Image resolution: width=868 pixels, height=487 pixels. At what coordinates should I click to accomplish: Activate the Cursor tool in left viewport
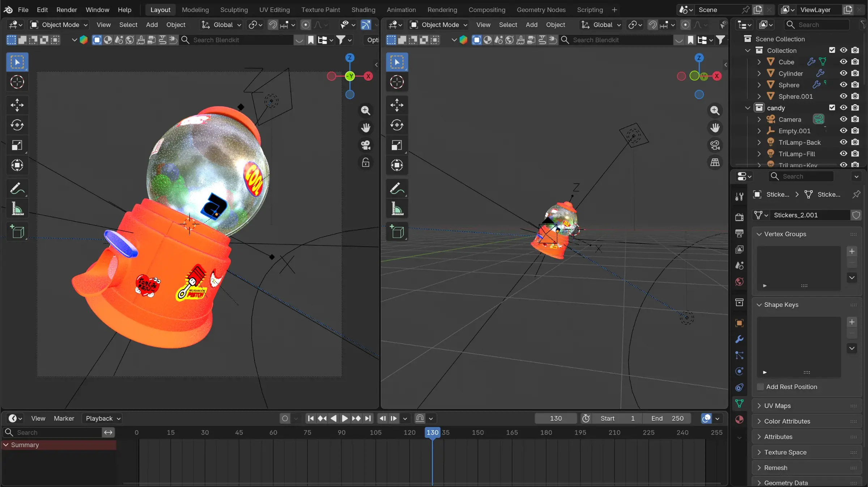click(x=17, y=82)
